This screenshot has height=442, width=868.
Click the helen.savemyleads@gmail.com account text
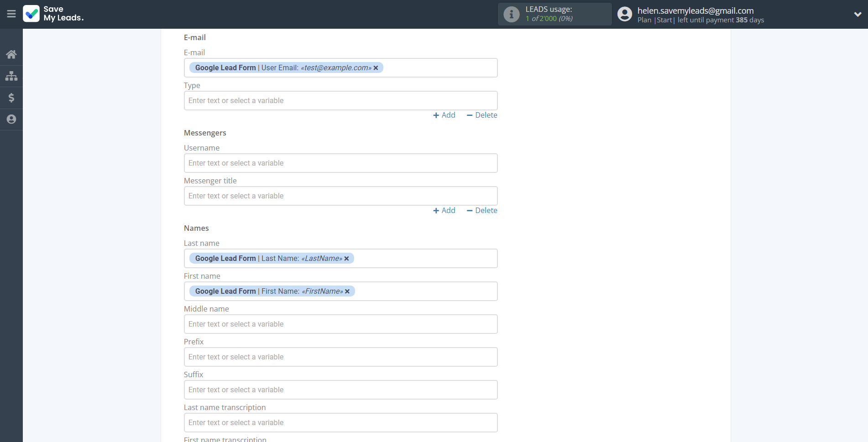(695, 10)
